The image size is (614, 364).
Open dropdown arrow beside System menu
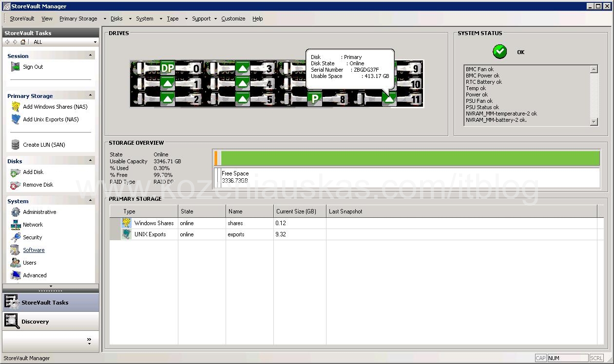pos(160,19)
